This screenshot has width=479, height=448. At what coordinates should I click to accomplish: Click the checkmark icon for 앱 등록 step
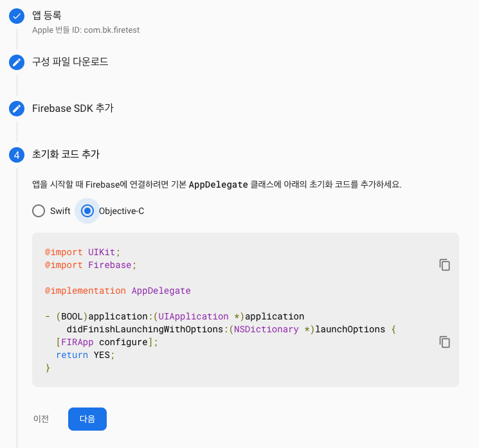17,17
